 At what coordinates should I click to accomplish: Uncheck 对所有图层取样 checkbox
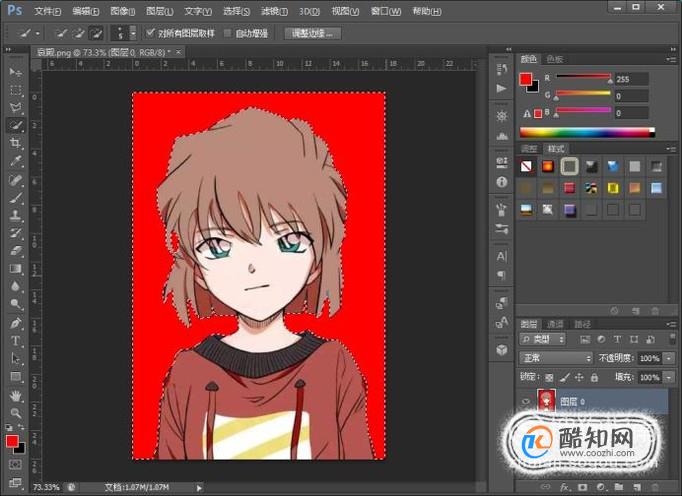pos(150,33)
